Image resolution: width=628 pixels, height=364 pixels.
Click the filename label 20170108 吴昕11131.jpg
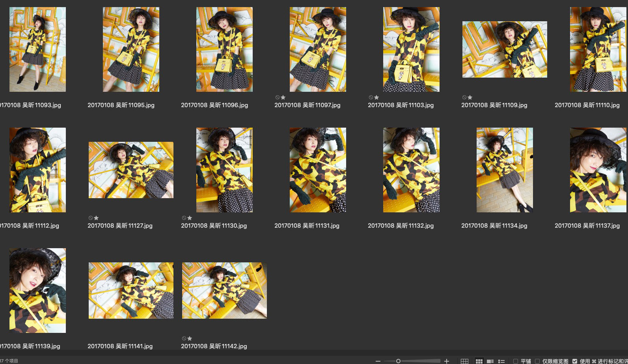(x=307, y=226)
